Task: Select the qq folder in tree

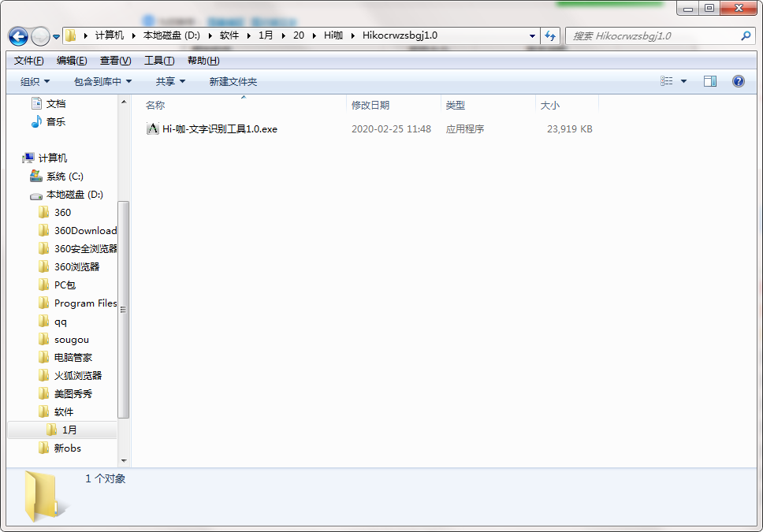Action: [61, 322]
